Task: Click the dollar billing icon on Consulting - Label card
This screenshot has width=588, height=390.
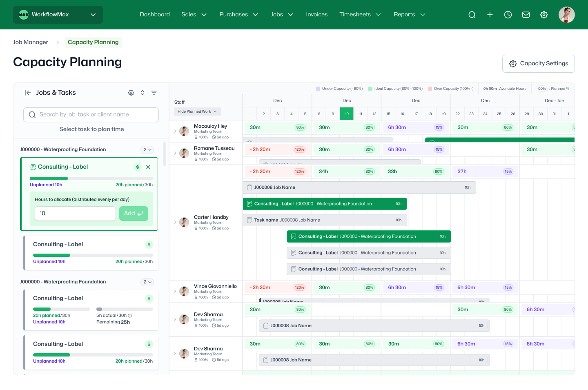Action: coord(137,167)
